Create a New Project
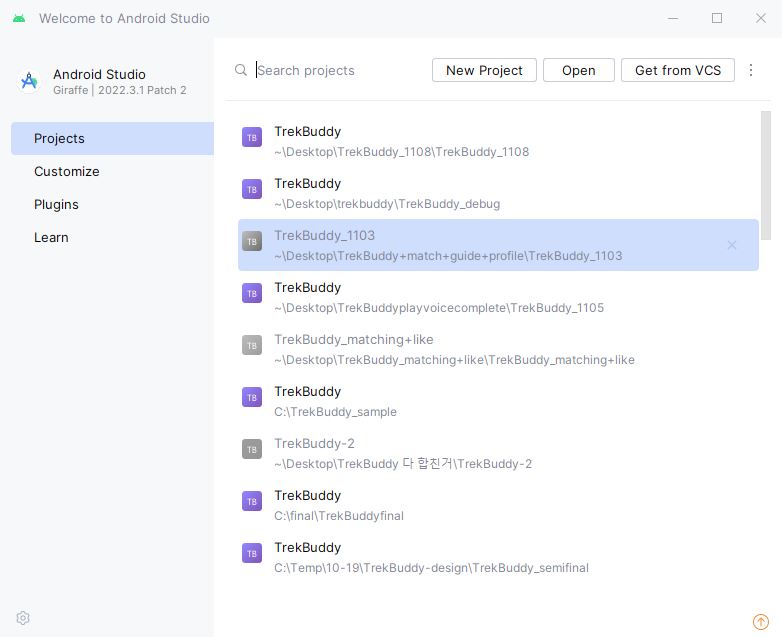This screenshot has height=637, width=782. click(x=484, y=70)
